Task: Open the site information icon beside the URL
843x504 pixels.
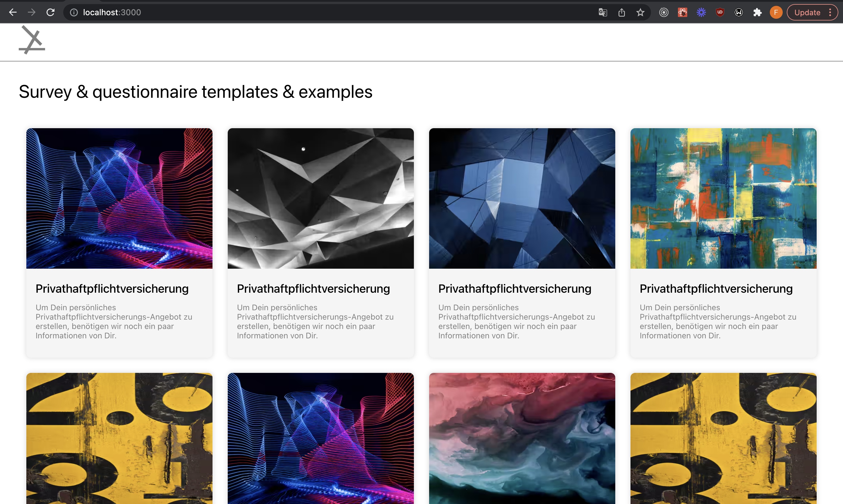Action: click(x=74, y=13)
